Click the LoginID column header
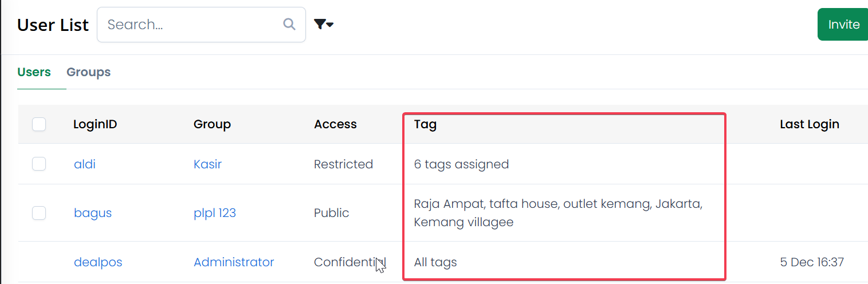Screen dimensions: 868x284 point(95,124)
